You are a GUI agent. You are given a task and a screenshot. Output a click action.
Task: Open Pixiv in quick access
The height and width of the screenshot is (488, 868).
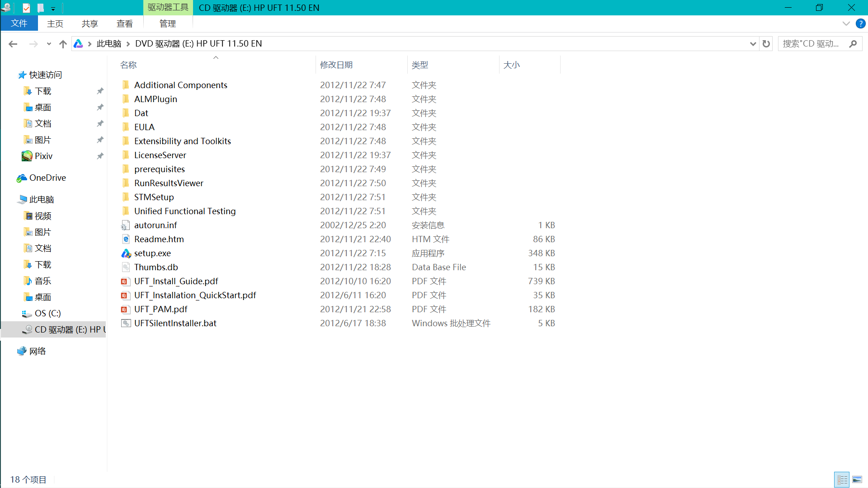coord(43,156)
